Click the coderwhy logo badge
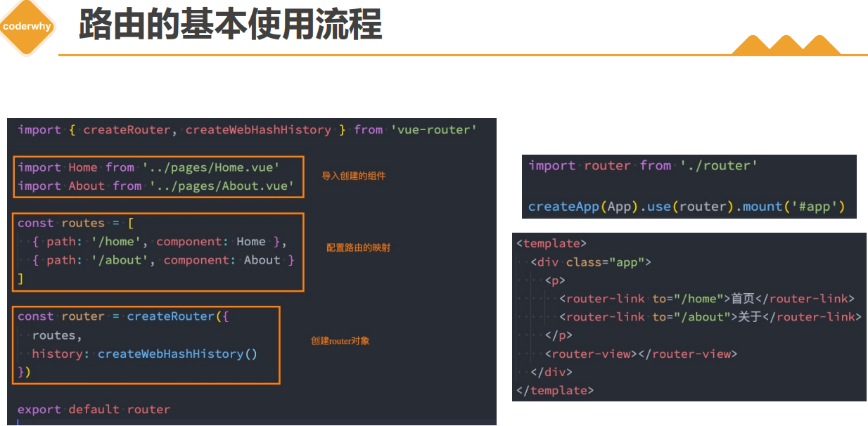The width and height of the screenshot is (868, 426). click(x=27, y=27)
